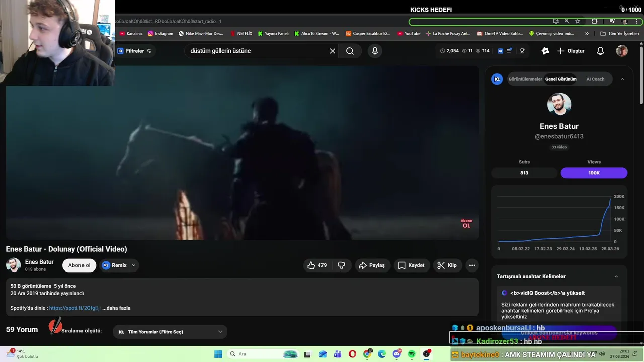The image size is (644, 362).
Task: Open the account avatar menu on YouTube
Action: click(x=622, y=51)
